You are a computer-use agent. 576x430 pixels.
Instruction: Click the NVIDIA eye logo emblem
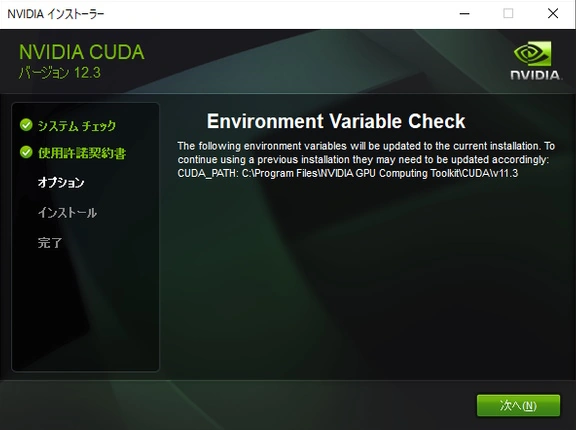click(533, 54)
